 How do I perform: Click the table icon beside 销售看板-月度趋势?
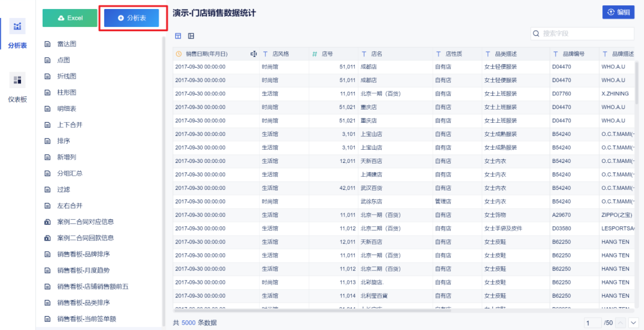47,270
